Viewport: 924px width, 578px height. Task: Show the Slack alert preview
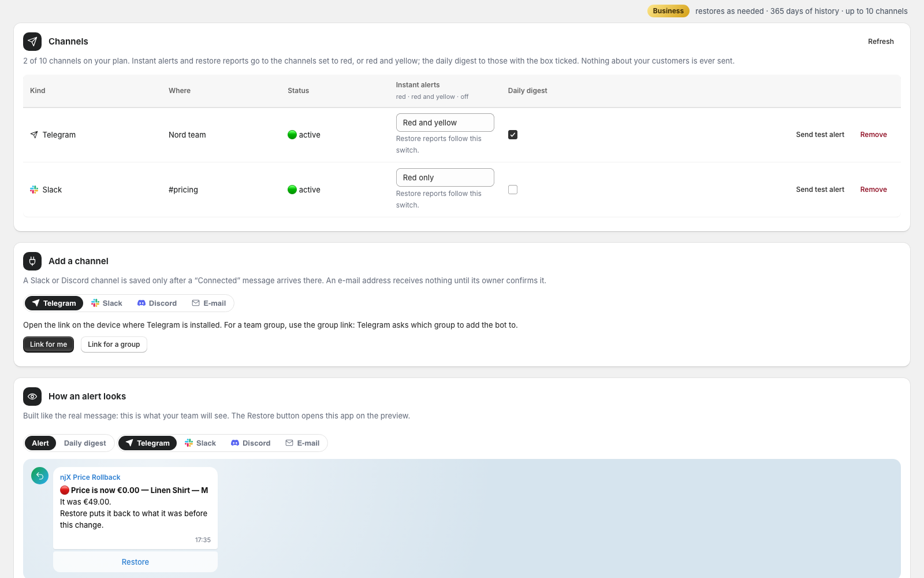tap(200, 443)
